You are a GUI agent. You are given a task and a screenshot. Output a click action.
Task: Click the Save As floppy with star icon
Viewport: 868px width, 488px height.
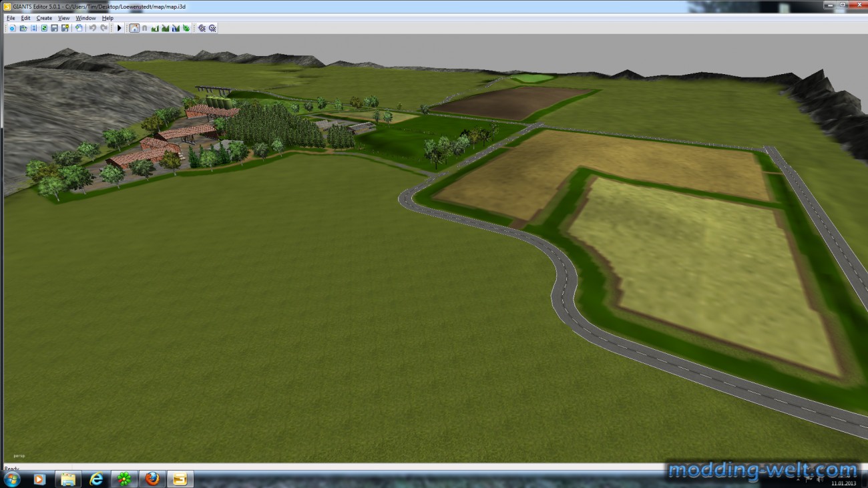coord(65,28)
